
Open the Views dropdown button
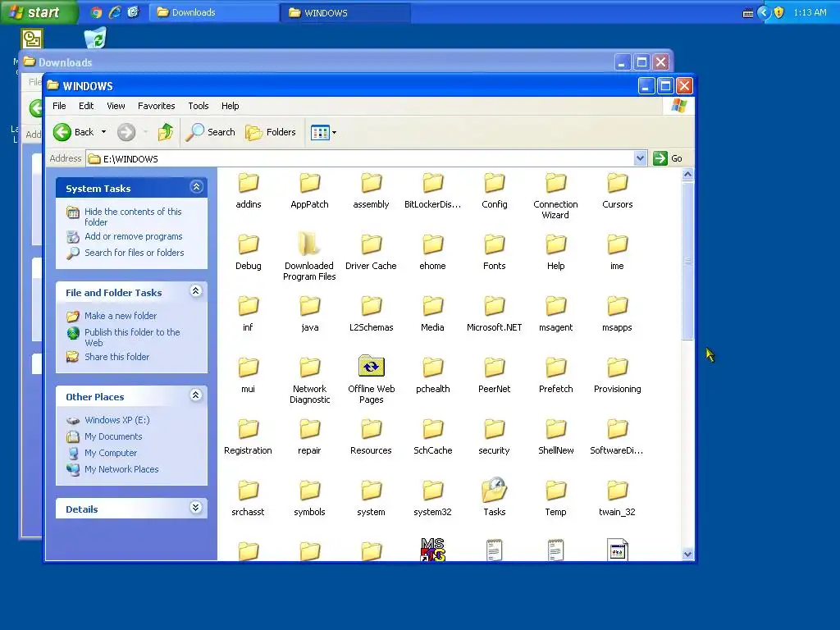(x=323, y=132)
